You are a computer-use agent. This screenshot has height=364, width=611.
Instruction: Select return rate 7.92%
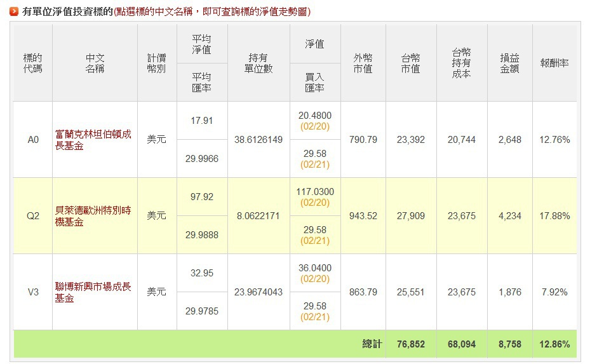coord(554,292)
